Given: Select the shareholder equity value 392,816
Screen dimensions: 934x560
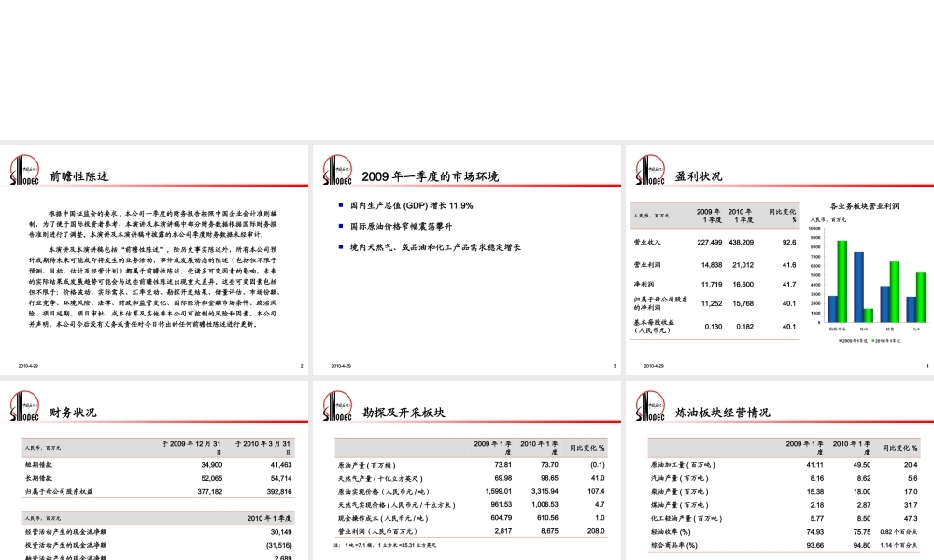Looking at the screenshot, I should [x=279, y=492].
